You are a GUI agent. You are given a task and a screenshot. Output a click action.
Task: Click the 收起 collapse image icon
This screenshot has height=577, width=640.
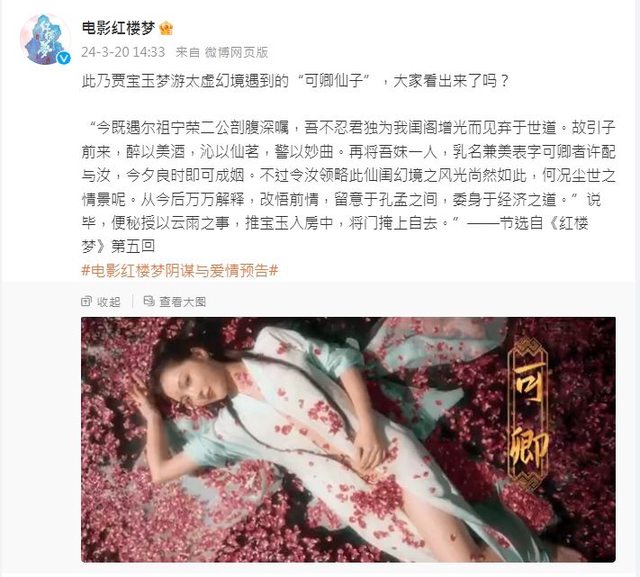87,302
